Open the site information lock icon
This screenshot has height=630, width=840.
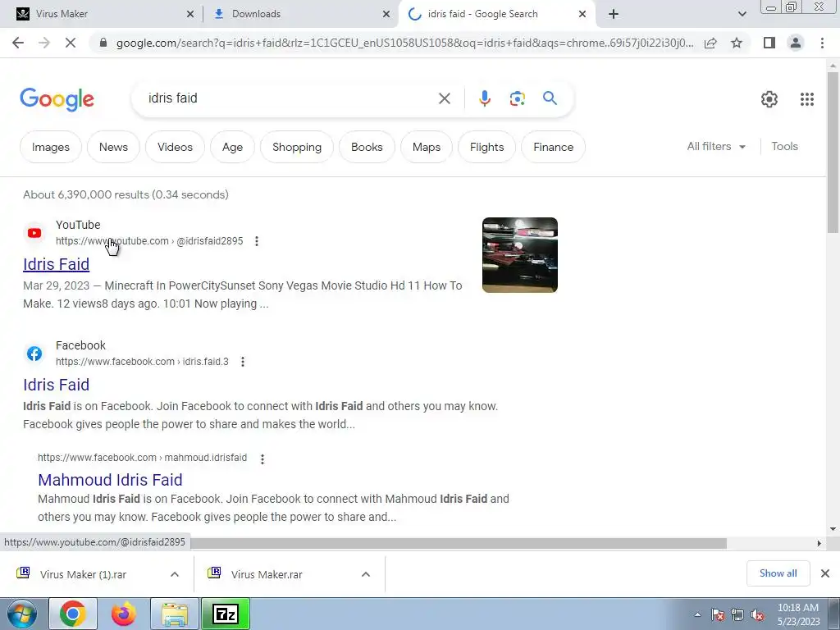(x=103, y=43)
